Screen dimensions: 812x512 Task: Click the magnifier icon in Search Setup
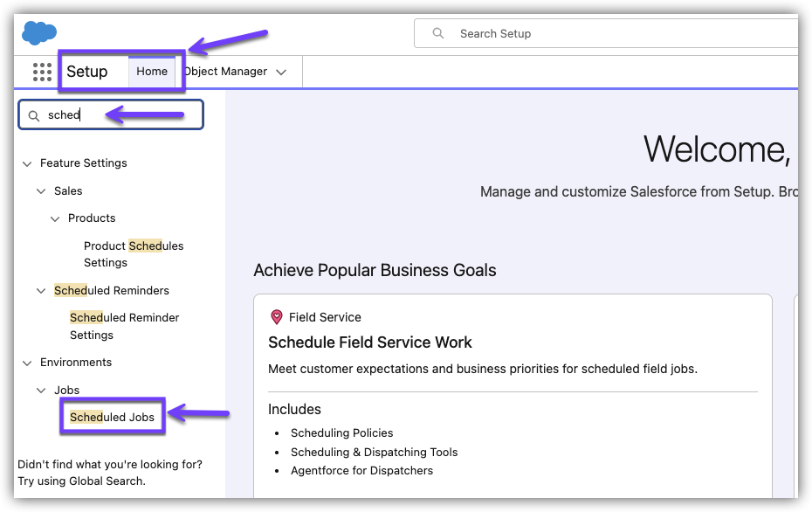438,33
